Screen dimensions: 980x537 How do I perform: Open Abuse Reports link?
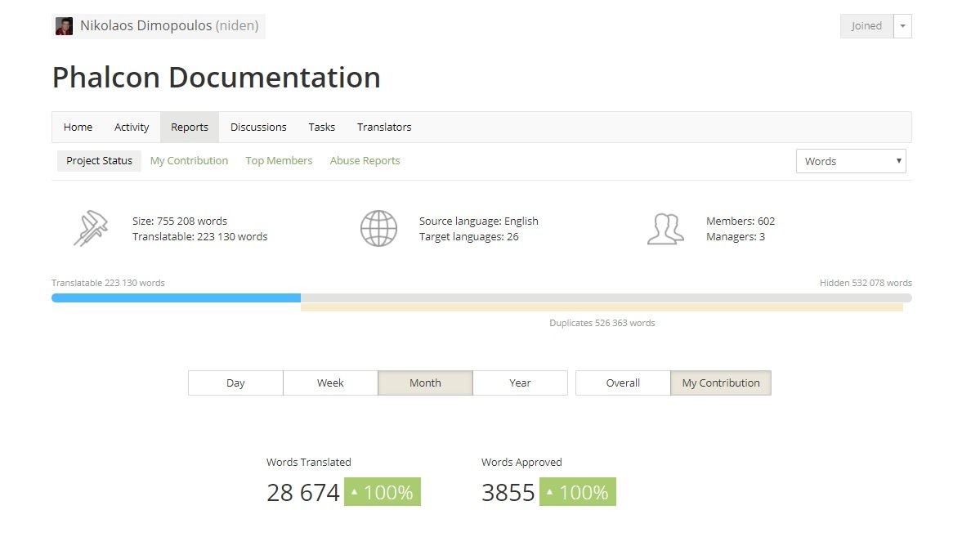pos(365,161)
